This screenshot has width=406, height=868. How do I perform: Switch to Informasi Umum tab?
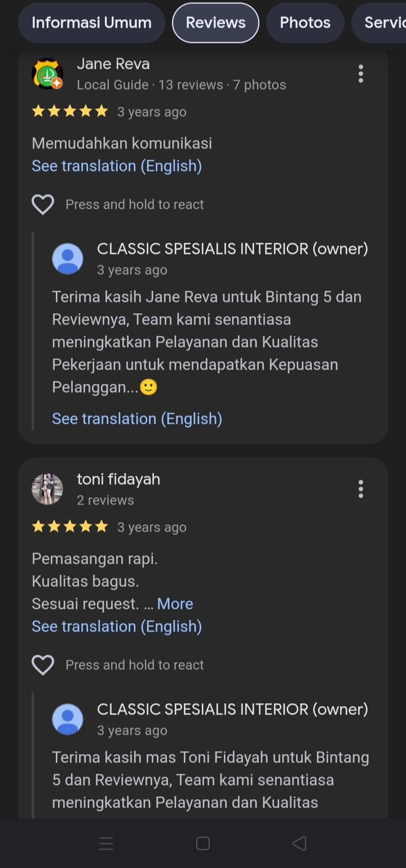[x=91, y=23]
